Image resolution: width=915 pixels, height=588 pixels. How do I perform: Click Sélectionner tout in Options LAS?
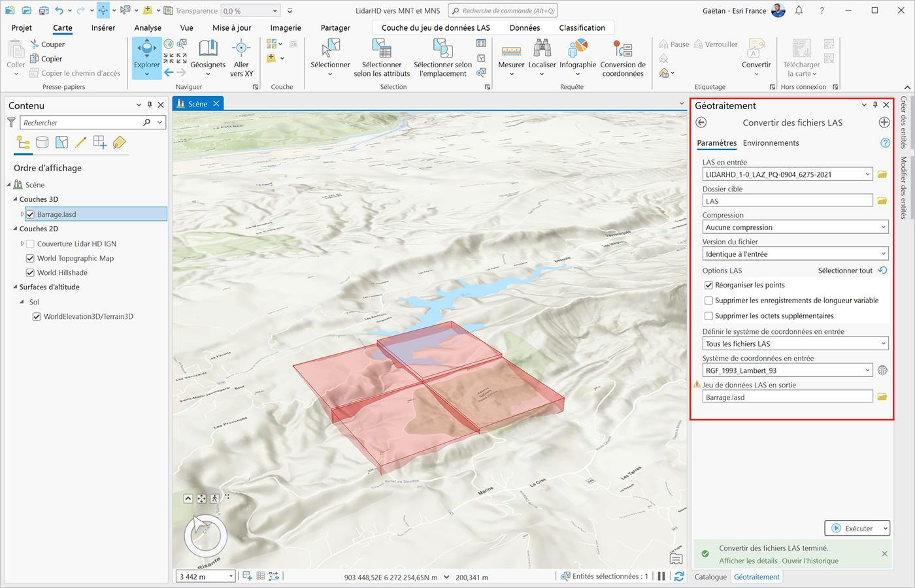(x=845, y=270)
